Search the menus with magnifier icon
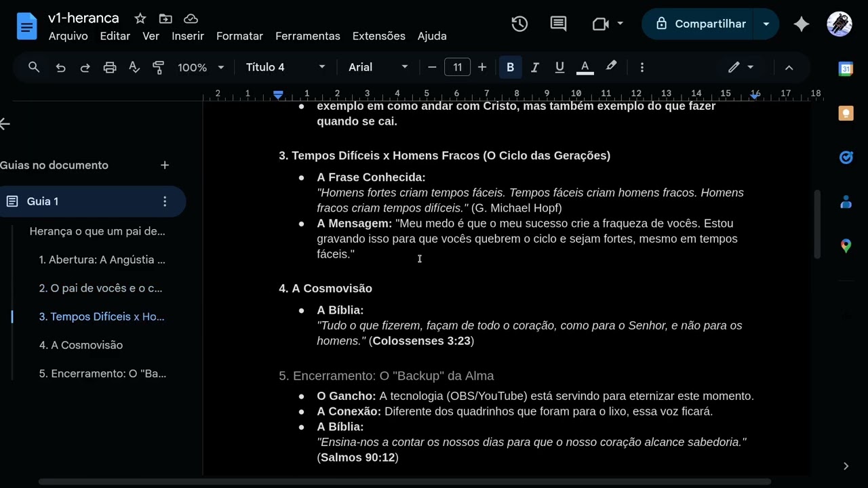The height and width of the screenshot is (488, 868). click(34, 67)
